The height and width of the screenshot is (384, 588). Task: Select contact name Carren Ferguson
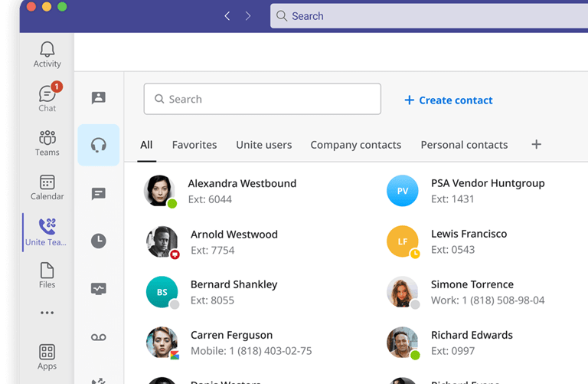231,335
